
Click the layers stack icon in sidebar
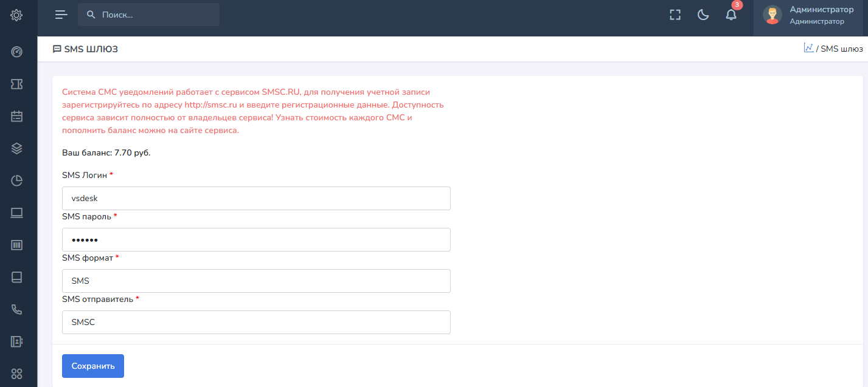click(x=16, y=148)
